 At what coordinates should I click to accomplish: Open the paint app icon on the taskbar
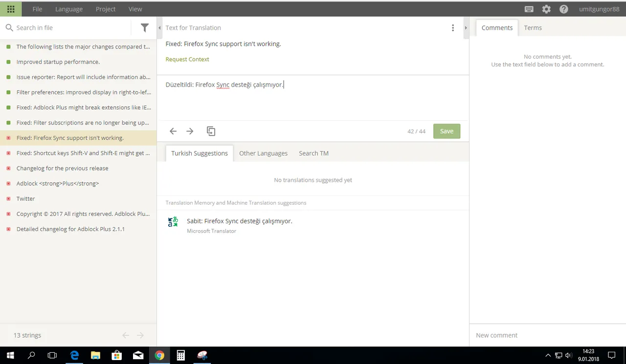pyautogui.click(x=202, y=355)
